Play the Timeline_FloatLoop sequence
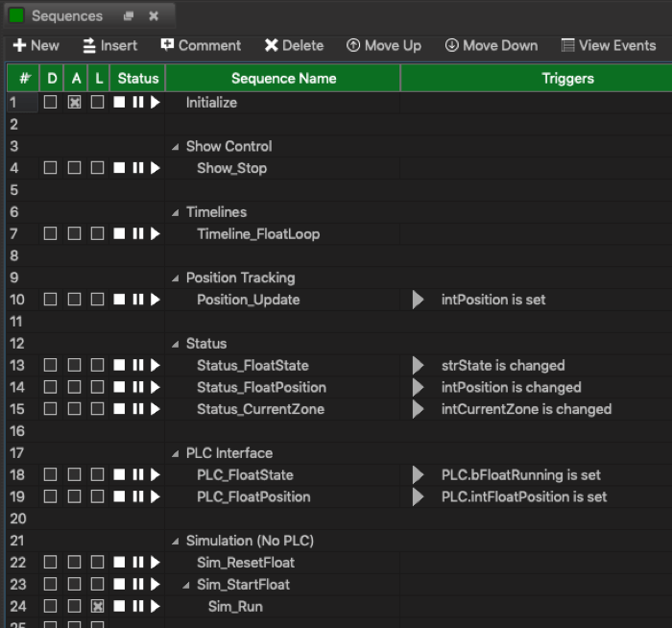Screen dimensions: 672x628 point(156,233)
